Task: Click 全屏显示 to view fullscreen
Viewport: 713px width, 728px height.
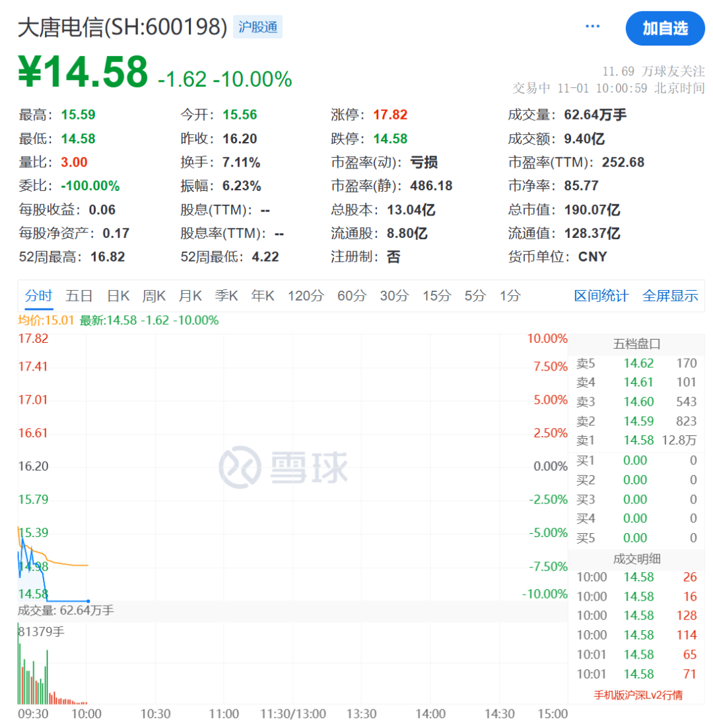Action: pos(670,295)
